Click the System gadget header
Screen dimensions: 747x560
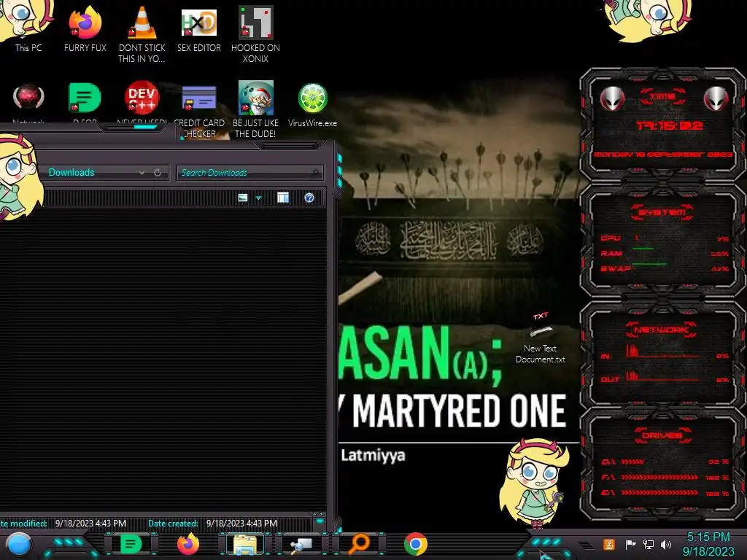click(x=662, y=212)
